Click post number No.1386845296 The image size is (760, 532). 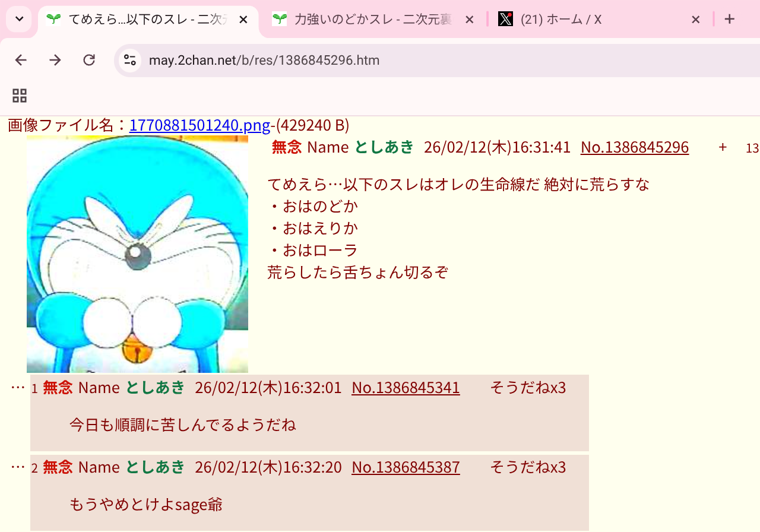click(635, 147)
